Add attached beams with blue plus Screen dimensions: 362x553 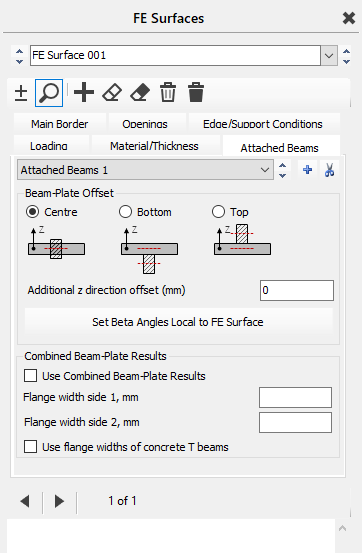click(x=307, y=170)
